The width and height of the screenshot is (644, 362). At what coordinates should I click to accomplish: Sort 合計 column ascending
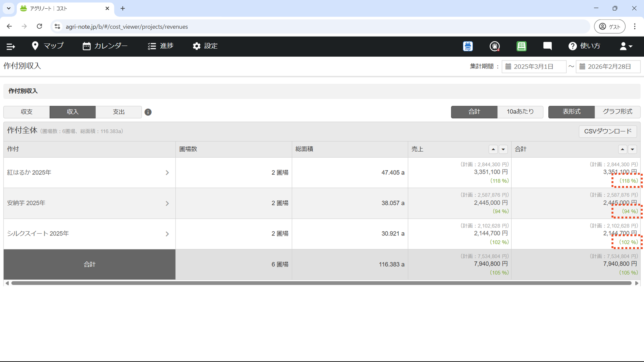coord(622,149)
